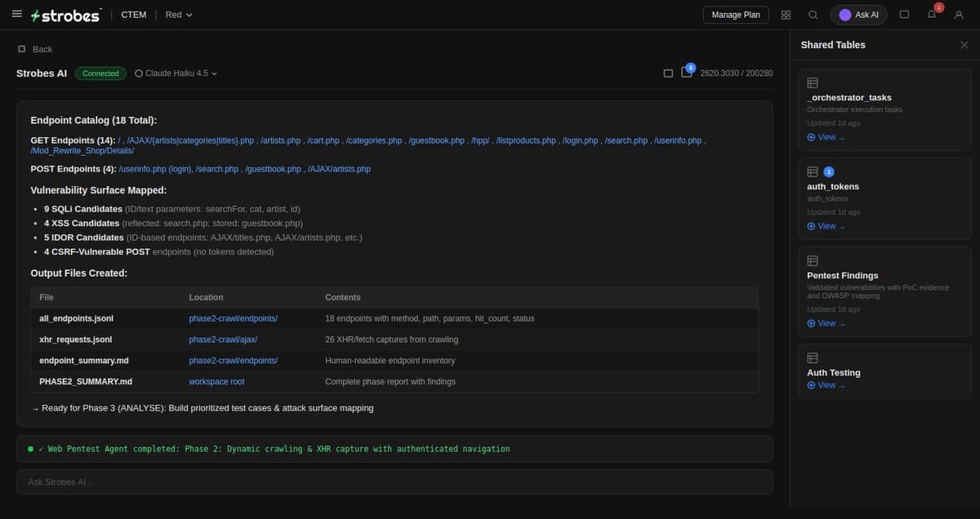
Task: Open location link for all_endpoints.jsonl
Action: (233, 318)
